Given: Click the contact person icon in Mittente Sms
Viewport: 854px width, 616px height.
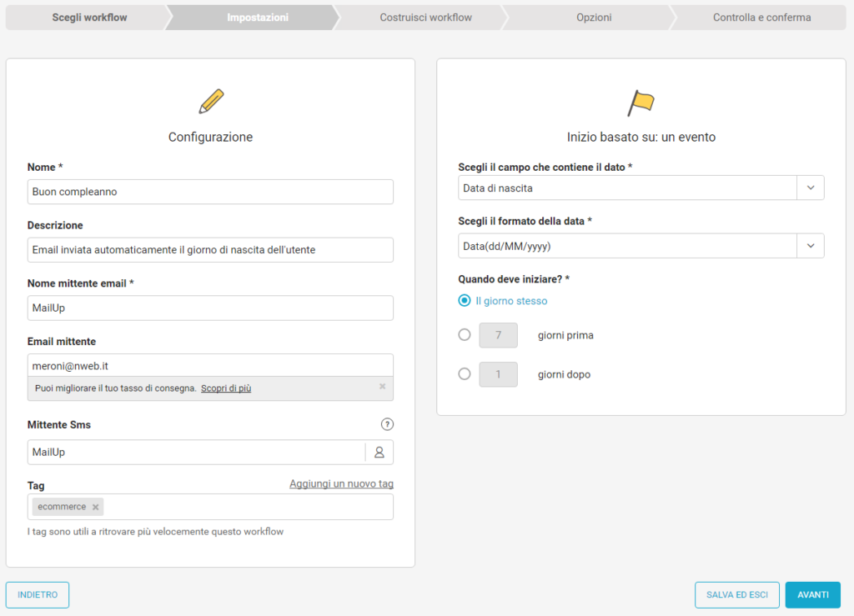Looking at the screenshot, I should pyautogui.click(x=379, y=452).
